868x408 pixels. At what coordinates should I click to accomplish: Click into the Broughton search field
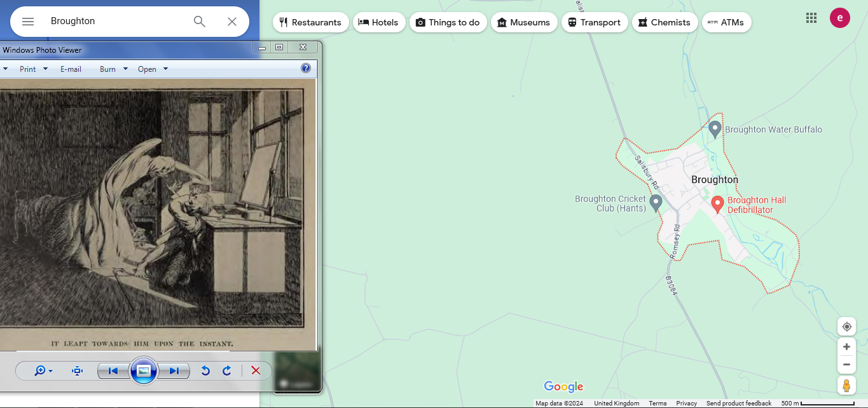(118, 21)
